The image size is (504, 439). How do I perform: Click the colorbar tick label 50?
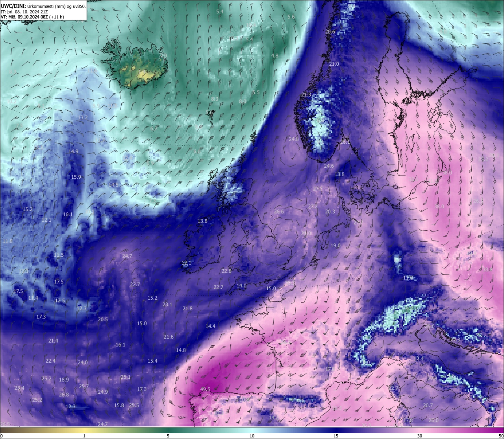tap(501, 436)
